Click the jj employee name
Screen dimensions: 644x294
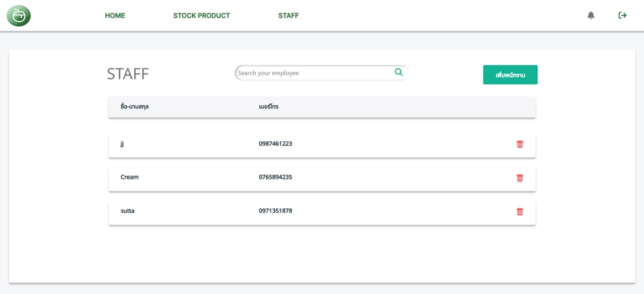122,144
